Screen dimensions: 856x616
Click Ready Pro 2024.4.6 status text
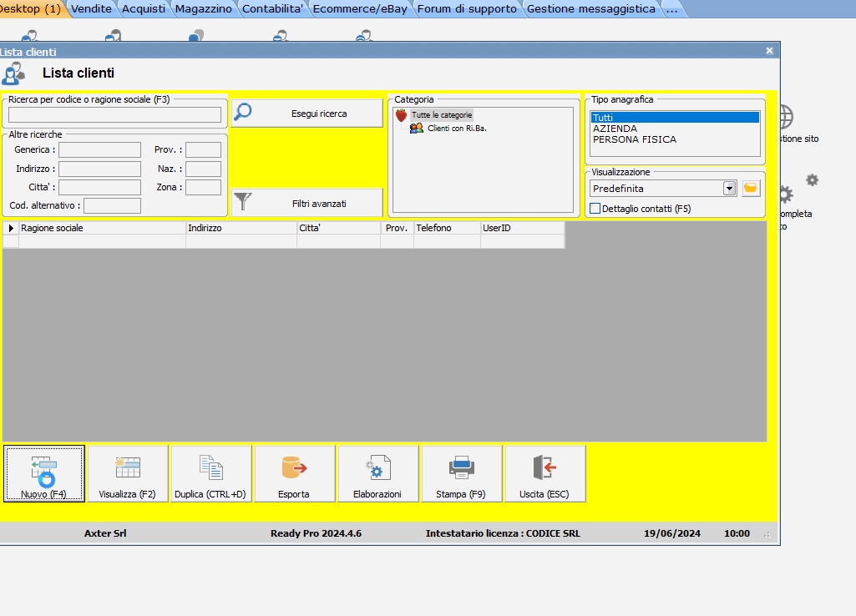pyautogui.click(x=316, y=533)
